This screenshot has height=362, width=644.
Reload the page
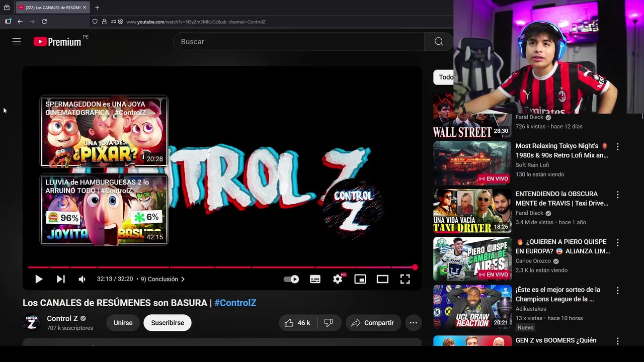(44, 22)
